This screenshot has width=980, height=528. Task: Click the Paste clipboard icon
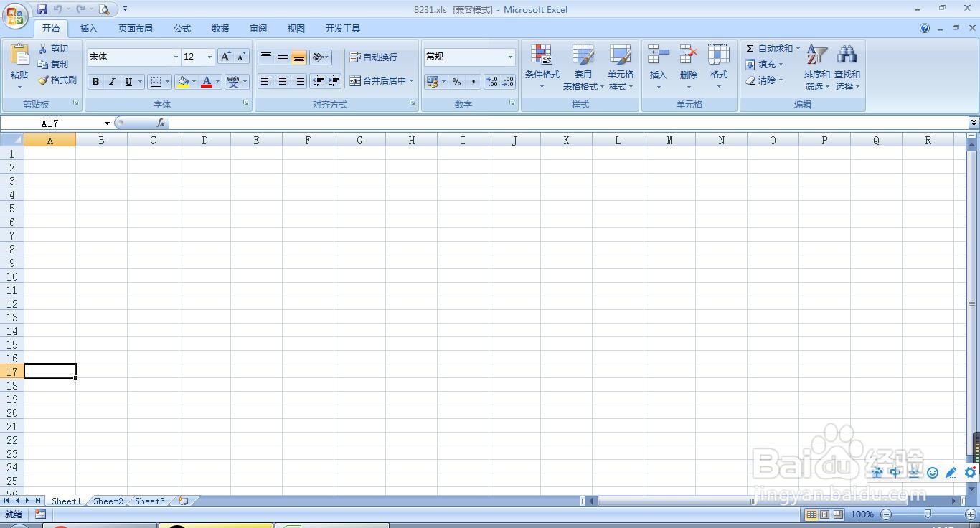19,55
